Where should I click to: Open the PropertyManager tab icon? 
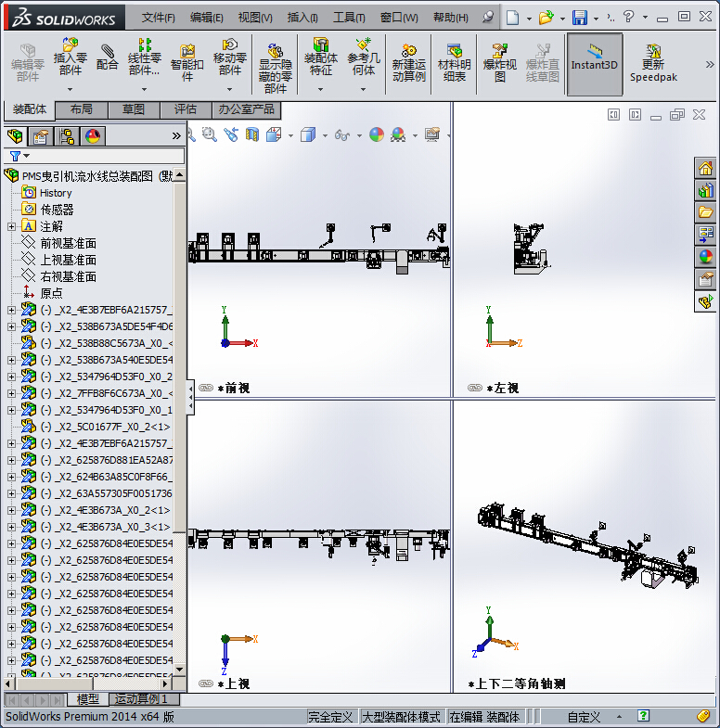tap(41, 136)
